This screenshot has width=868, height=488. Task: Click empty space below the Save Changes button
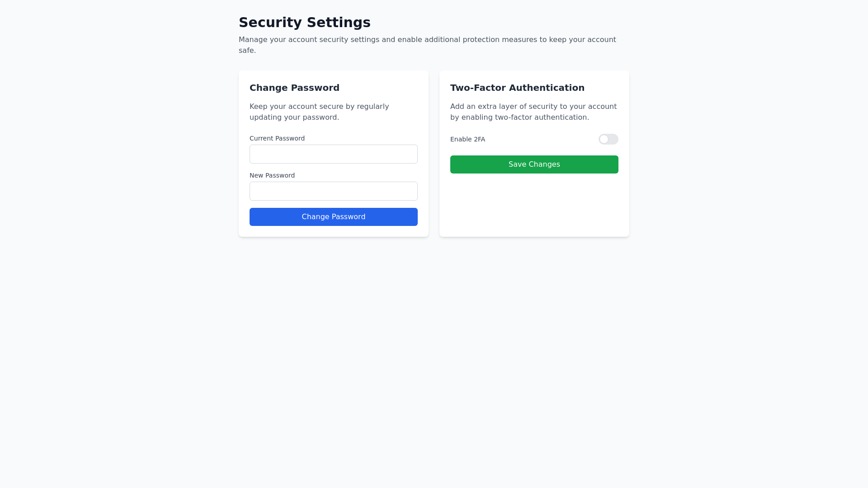[534, 206]
